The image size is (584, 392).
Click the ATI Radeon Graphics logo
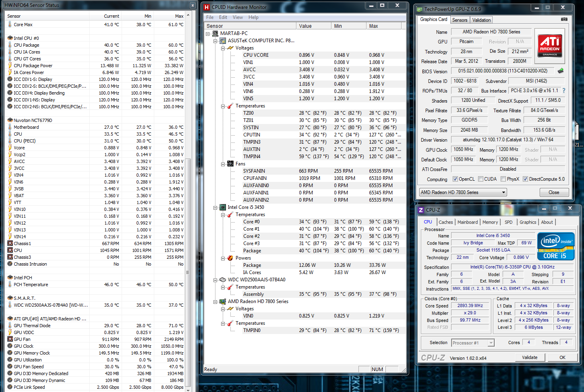(550, 45)
